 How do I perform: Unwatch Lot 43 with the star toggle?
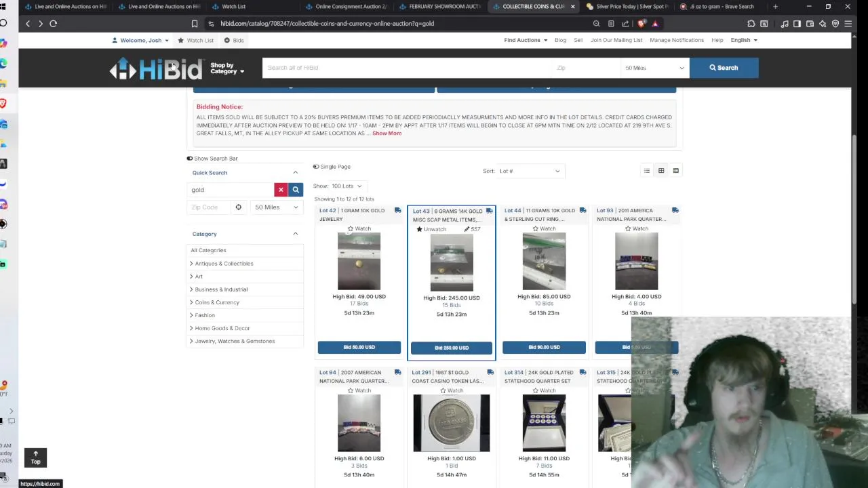(431, 229)
